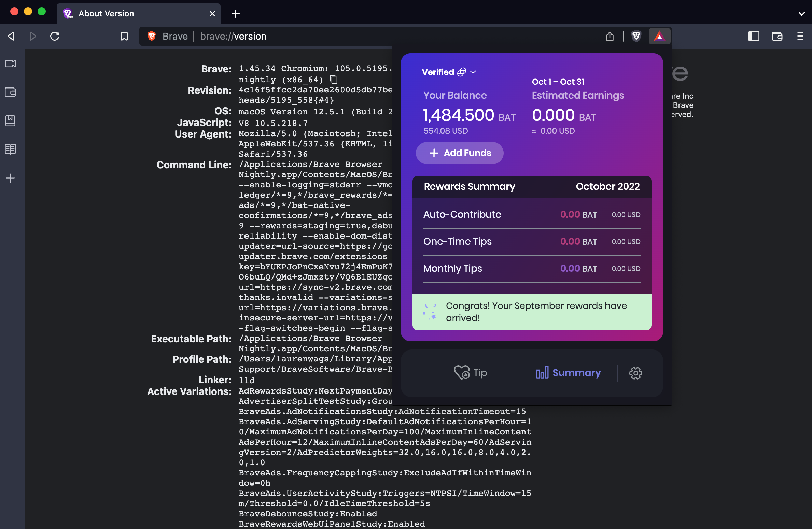Screen dimensions: 812x529
Task: Open Brave Talk video icon in the sidebar
Action: coord(11,63)
